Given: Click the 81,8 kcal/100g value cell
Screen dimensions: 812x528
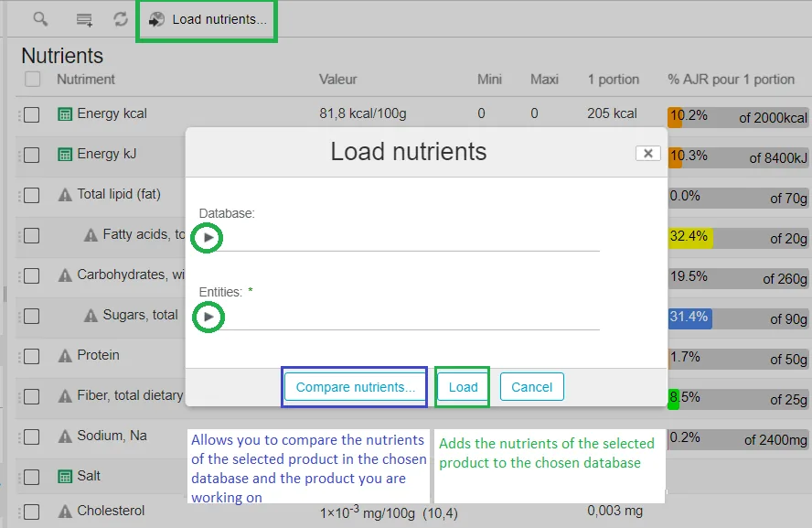Looking at the screenshot, I should (x=362, y=113).
